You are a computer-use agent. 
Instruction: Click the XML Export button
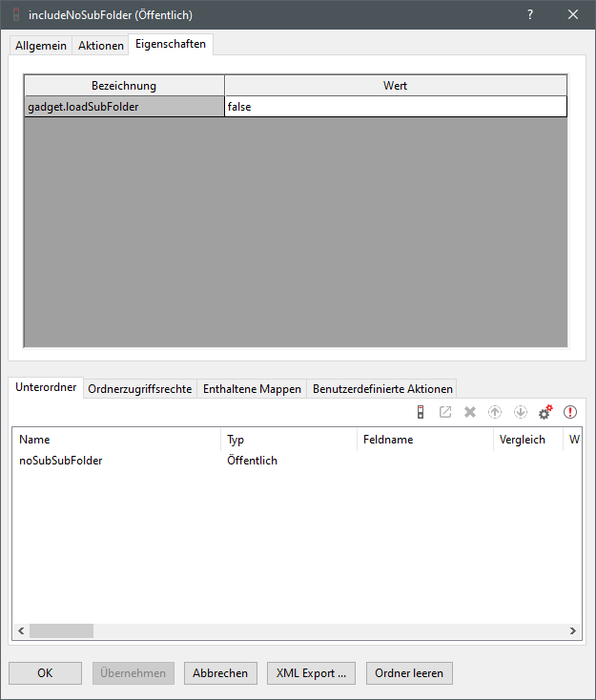311,672
